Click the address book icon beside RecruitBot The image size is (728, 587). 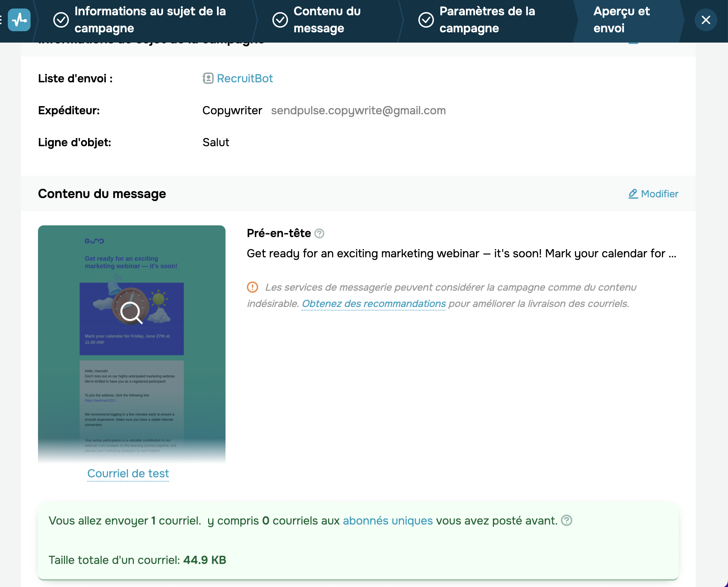(208, 78)
